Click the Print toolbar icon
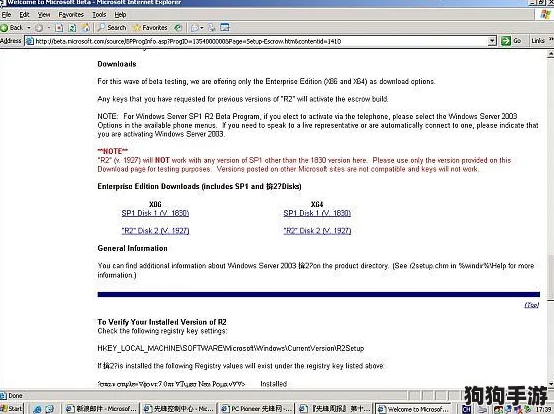Image resolution: width=554 pixels, height=414 pixels. point(212,28)
